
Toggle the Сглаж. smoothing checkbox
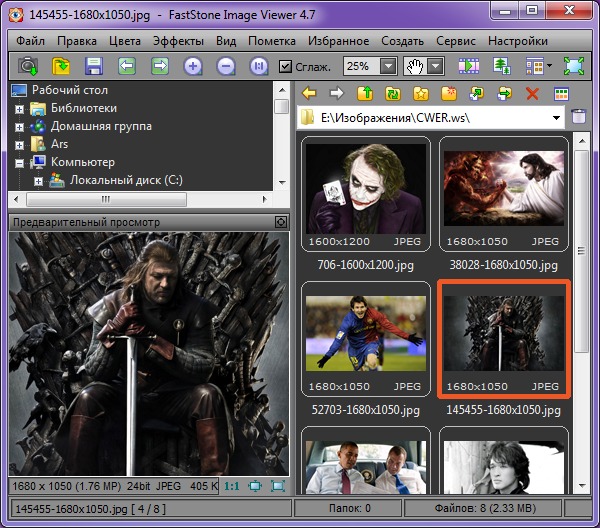click(x=286, y=67)
